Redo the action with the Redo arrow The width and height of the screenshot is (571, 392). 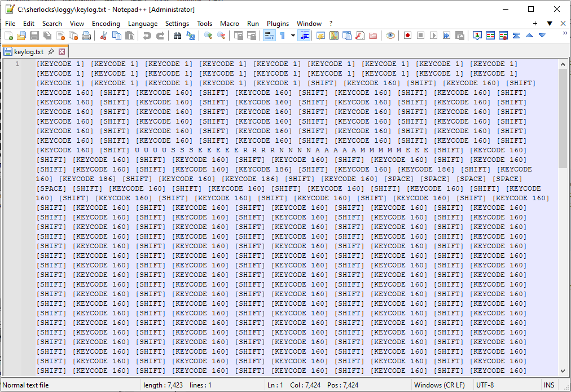[160, 36]
